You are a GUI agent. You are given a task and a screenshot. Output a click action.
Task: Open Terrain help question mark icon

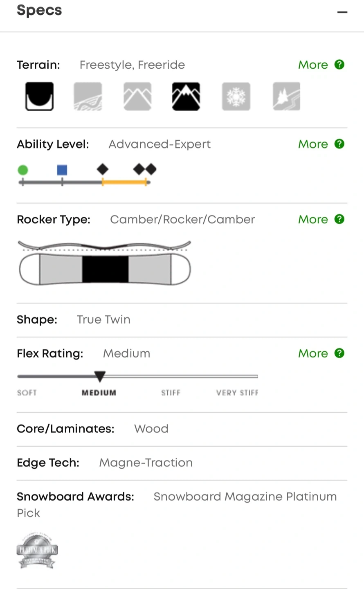tap(339, 65)
